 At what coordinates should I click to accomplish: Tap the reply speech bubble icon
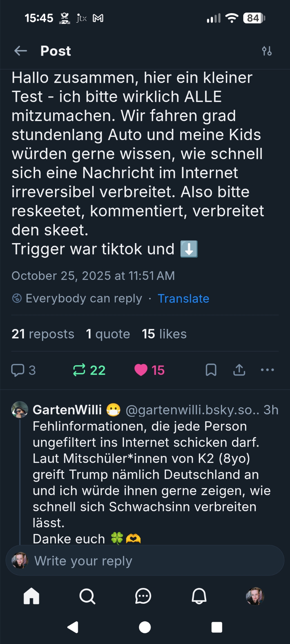pos(18,370)
